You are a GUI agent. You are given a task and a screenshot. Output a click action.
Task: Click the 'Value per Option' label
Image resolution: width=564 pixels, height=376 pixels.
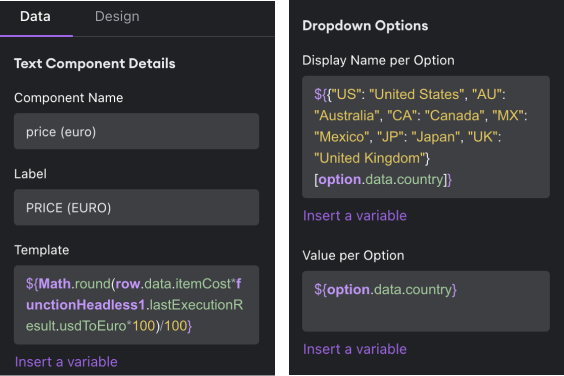pyautogui.click(x=353, y=255)
